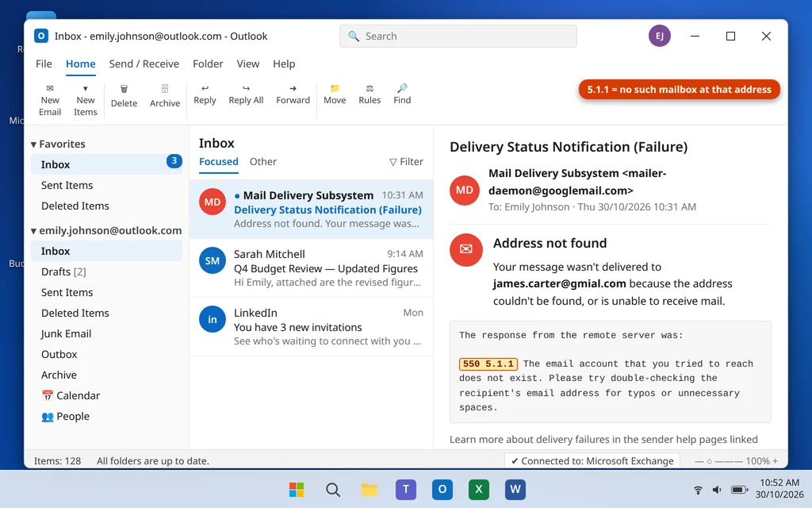Open File Explorer from taskbar
This screenshot has height=508, width=812.
pyautogui.click(x=370, y=489)
